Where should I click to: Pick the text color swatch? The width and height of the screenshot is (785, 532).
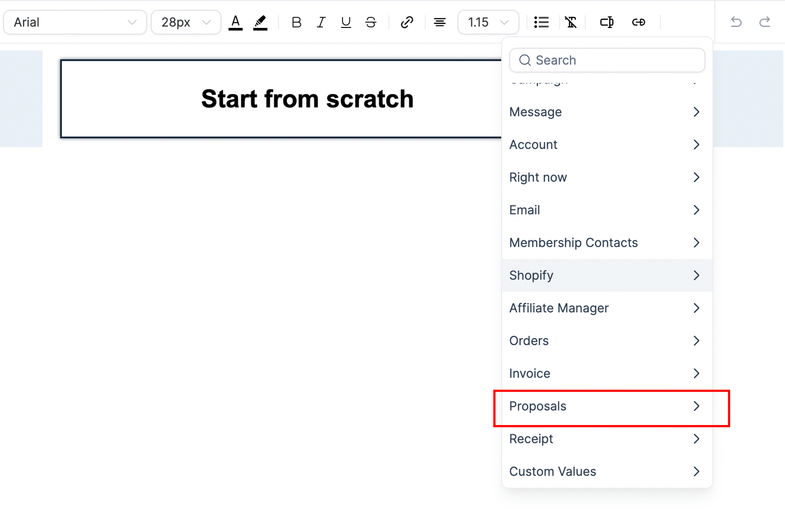point(235,22)
